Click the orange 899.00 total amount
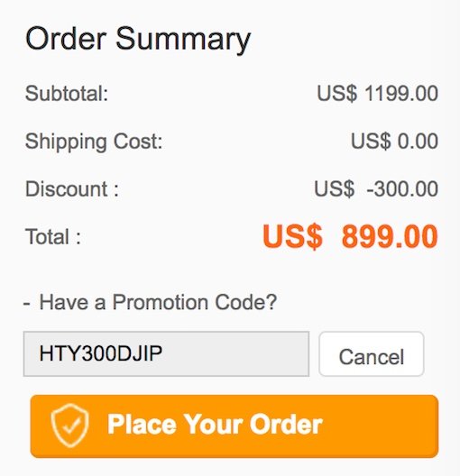The height and width of the screenshot is (476, 460). coord(390,236)
